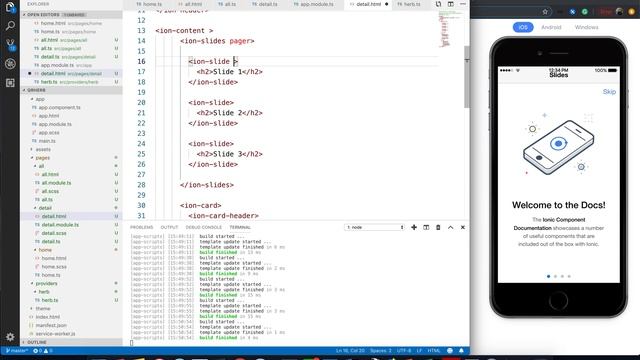Select the Windows platform toggle
This screenshot has height=360, width=640.
point(586,27)
